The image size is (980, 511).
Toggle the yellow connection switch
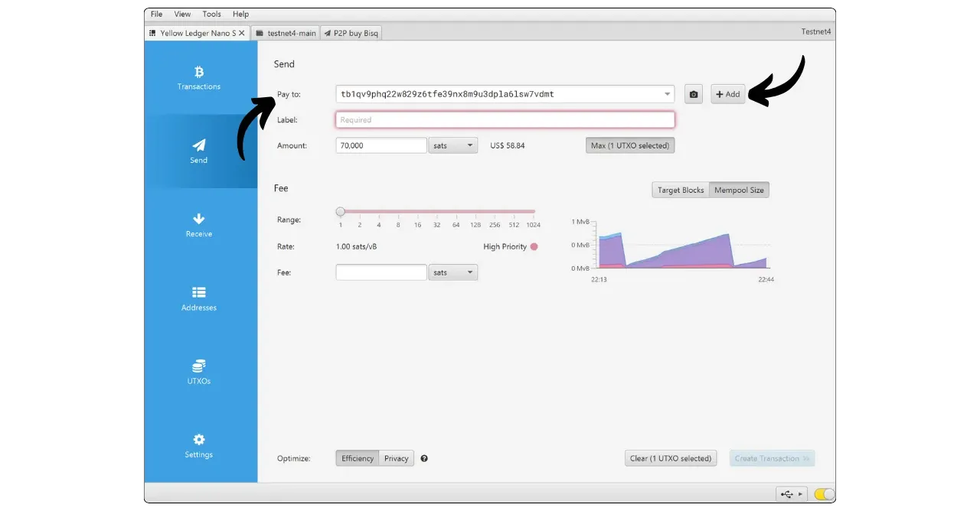click(x=824, y=494)
